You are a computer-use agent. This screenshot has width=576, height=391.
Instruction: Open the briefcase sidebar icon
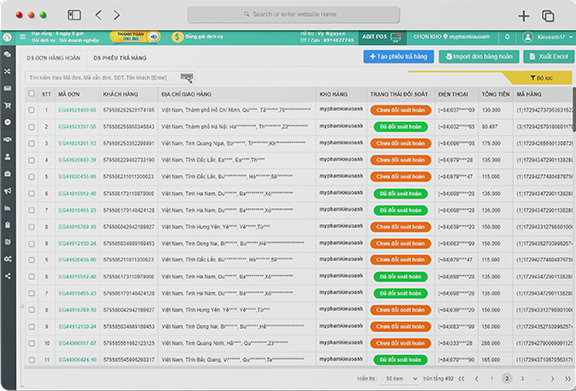click(7, 173)
